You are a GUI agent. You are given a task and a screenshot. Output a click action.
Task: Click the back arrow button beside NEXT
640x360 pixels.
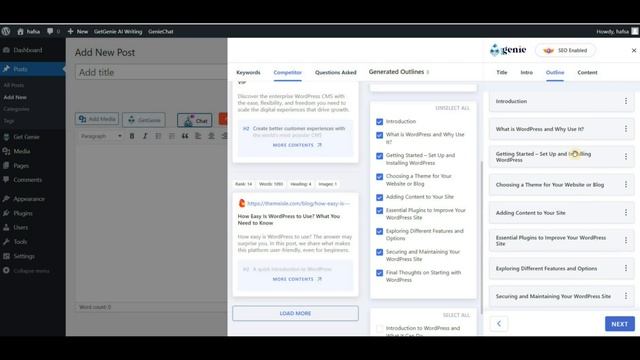[x=499, y=324]
